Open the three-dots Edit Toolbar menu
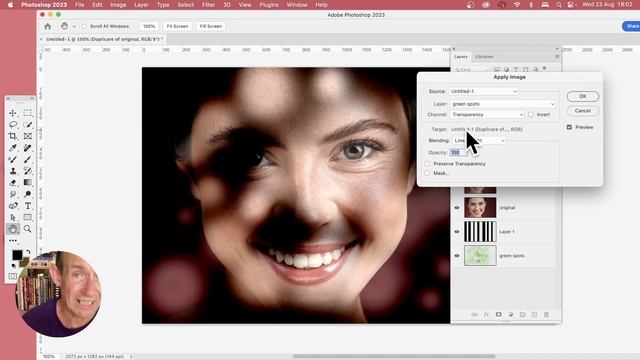Screen dimensions: 640x360 (13, 240)
